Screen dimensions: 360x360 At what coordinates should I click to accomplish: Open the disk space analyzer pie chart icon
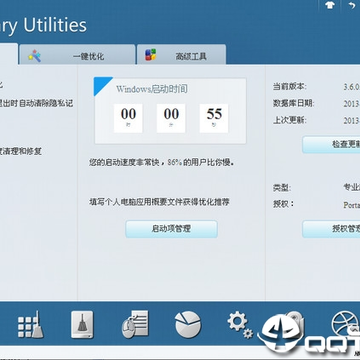coord(188,324)
